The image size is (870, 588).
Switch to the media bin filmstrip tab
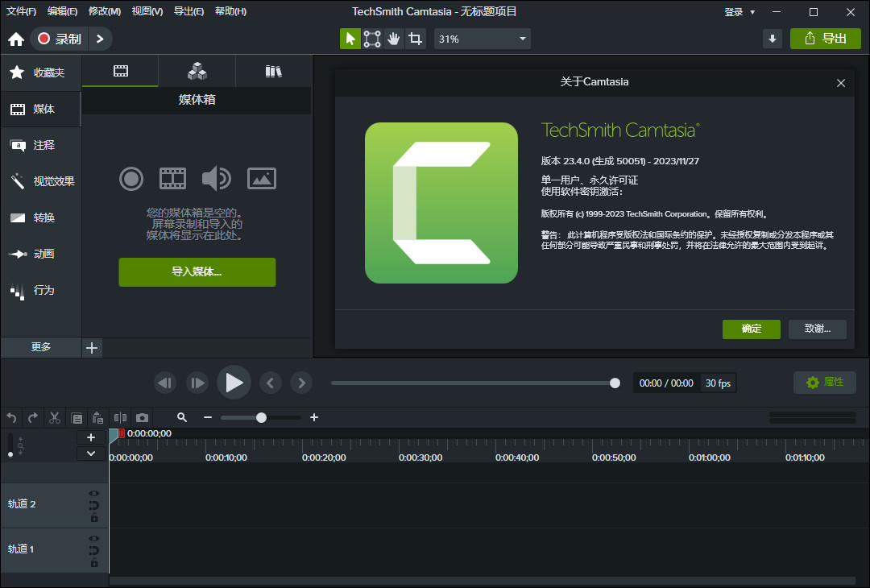tap(120, 71)
